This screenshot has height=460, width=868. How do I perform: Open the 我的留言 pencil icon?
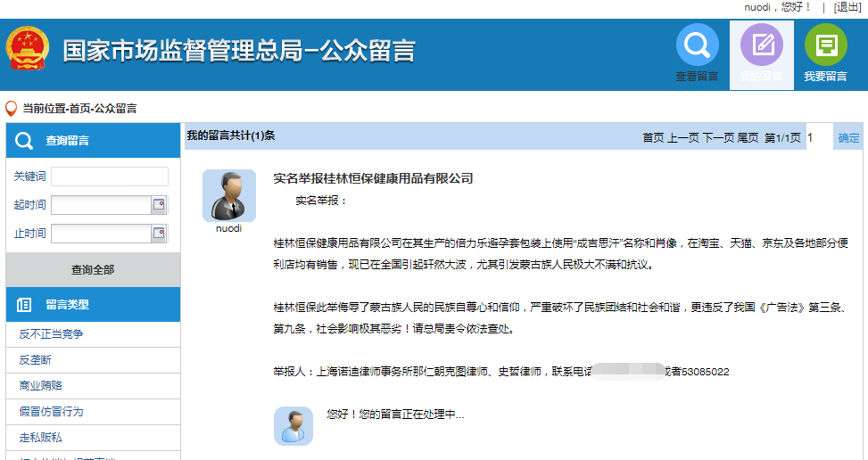pos(761,45)
